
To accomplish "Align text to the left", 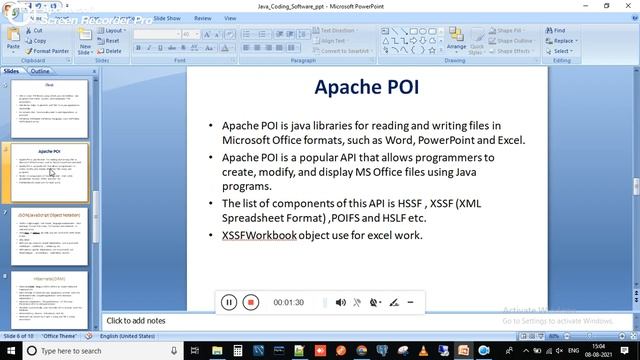I will 246,48.
